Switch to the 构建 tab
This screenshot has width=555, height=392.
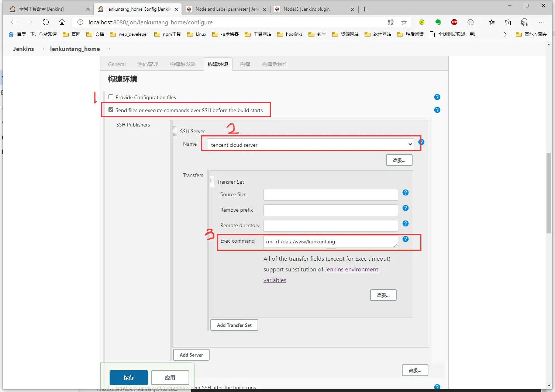pos(245,64)
